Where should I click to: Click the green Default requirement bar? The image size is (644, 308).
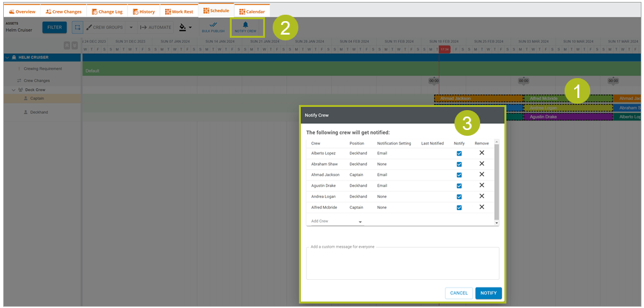point(361,69)
